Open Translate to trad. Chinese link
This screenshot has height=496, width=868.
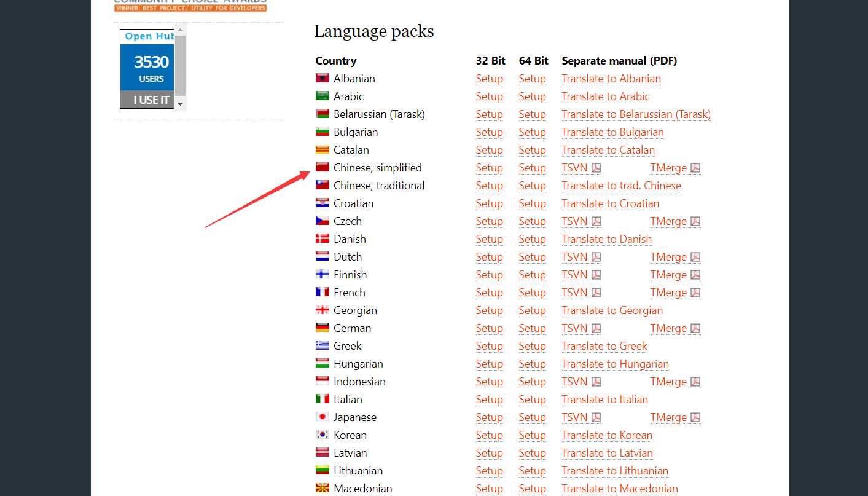point(621,186)
